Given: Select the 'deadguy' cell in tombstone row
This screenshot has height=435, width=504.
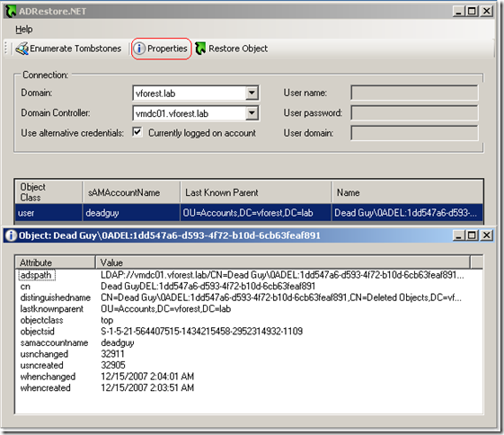Looking at the screenshot, I should [x=131, y=213].
